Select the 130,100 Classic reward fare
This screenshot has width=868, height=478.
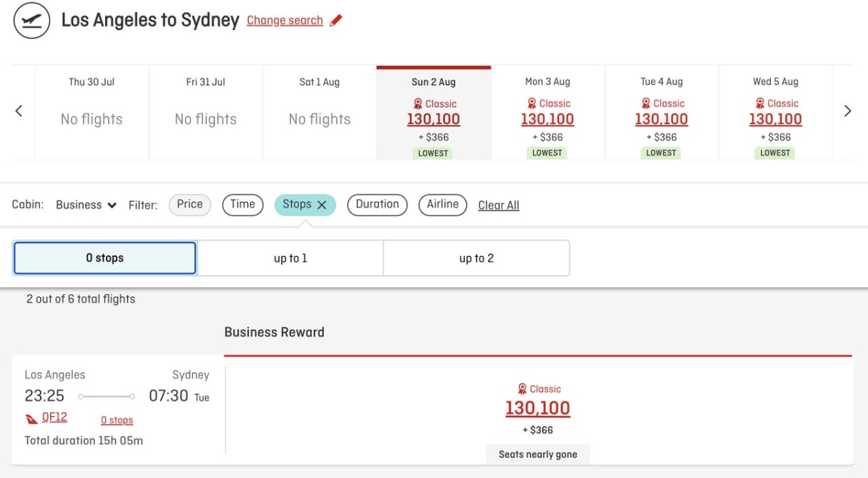[x=538, y=409]
